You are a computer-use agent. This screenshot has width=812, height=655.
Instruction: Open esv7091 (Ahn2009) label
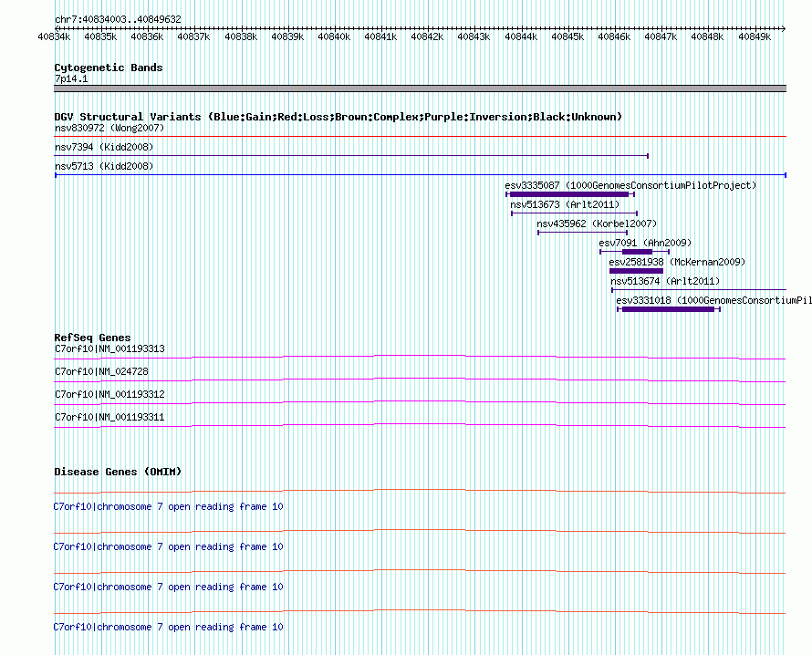point(645,243)
